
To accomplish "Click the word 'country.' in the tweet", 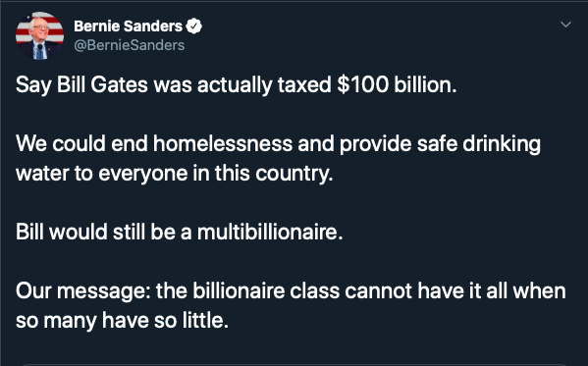I will pos(294,174).
